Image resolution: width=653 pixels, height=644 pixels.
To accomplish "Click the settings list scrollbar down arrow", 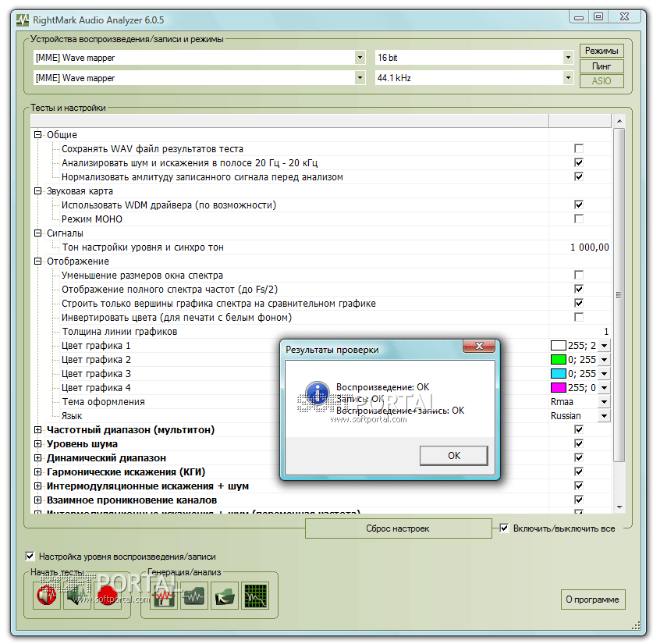I will click(x=619, y=507).
